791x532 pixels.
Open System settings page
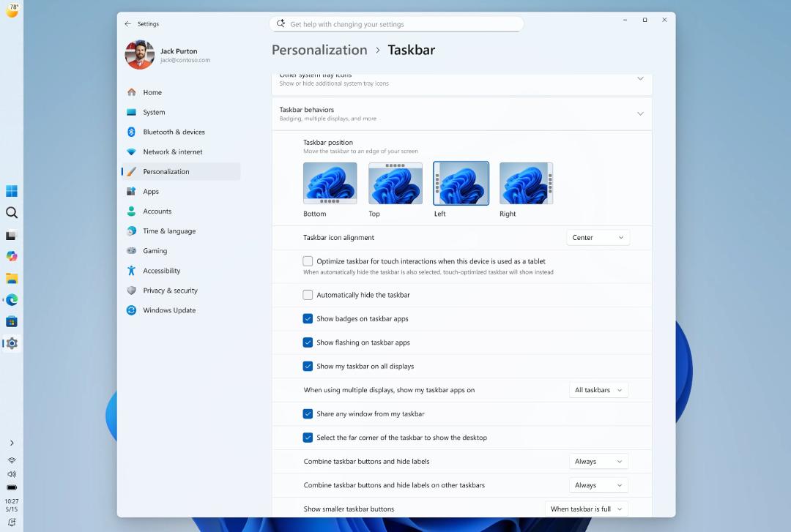[181, 112]
